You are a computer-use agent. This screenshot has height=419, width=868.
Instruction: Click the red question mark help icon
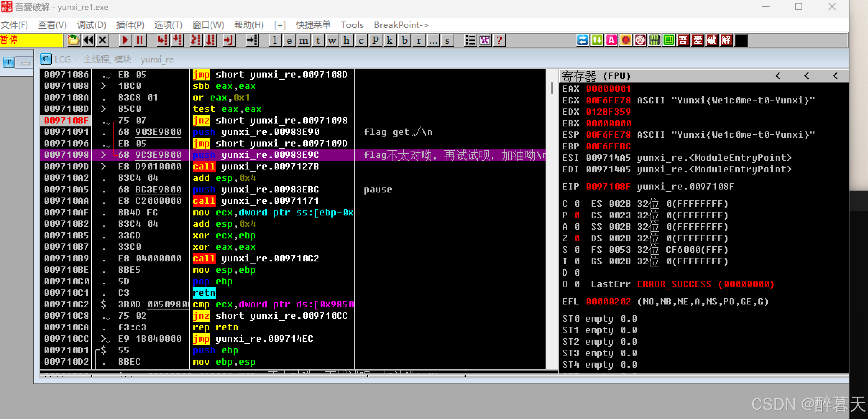pos(499,40)
